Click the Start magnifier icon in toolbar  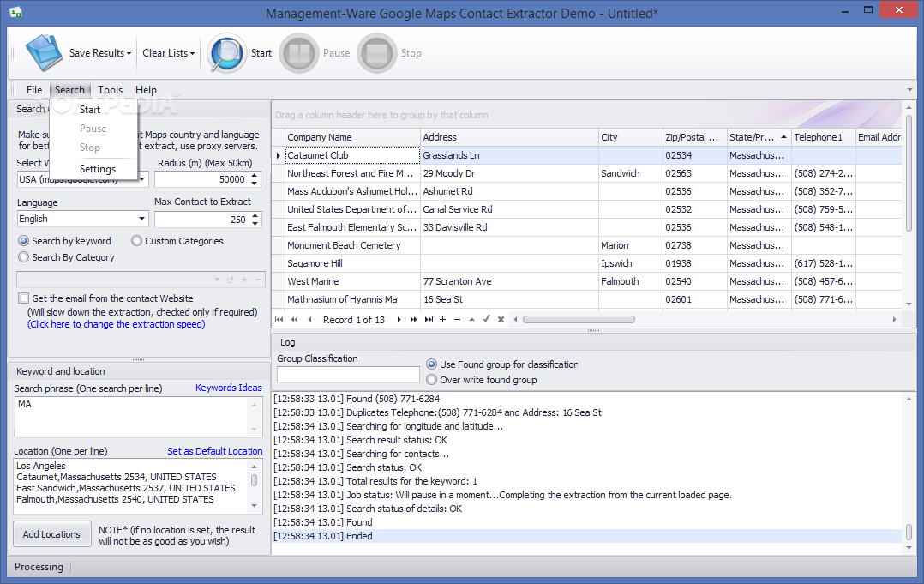tap(226, 53)
